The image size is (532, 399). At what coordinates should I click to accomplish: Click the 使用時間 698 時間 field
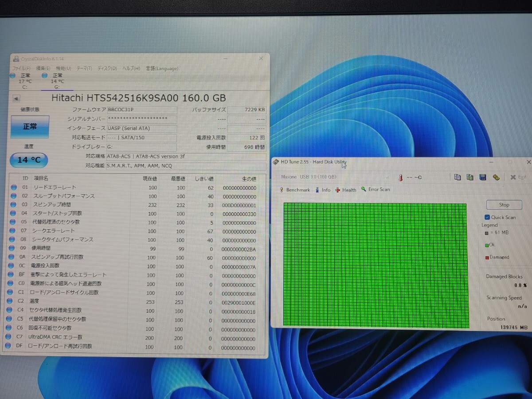click(x=247, y=147)
